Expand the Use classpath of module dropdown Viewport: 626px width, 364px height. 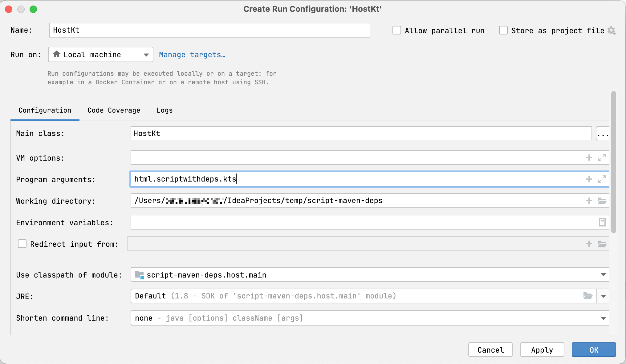pos(604,275)
